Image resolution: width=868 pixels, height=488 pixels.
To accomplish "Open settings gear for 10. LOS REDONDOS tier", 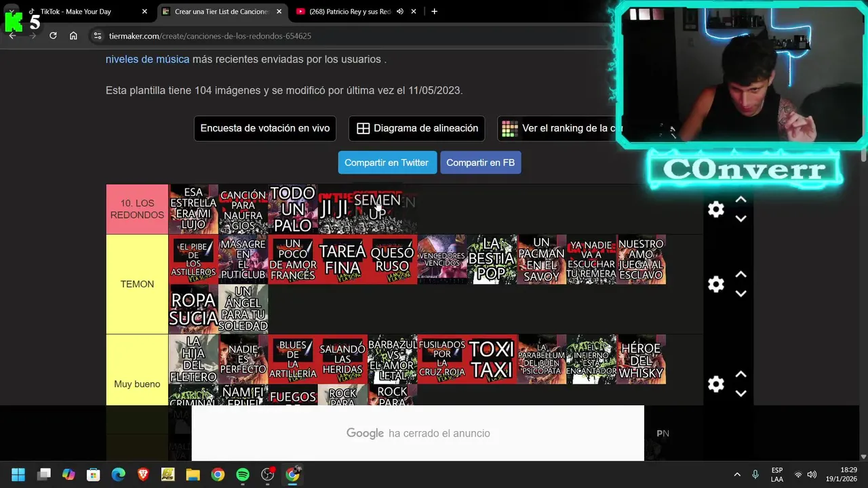I will (716, 209).
